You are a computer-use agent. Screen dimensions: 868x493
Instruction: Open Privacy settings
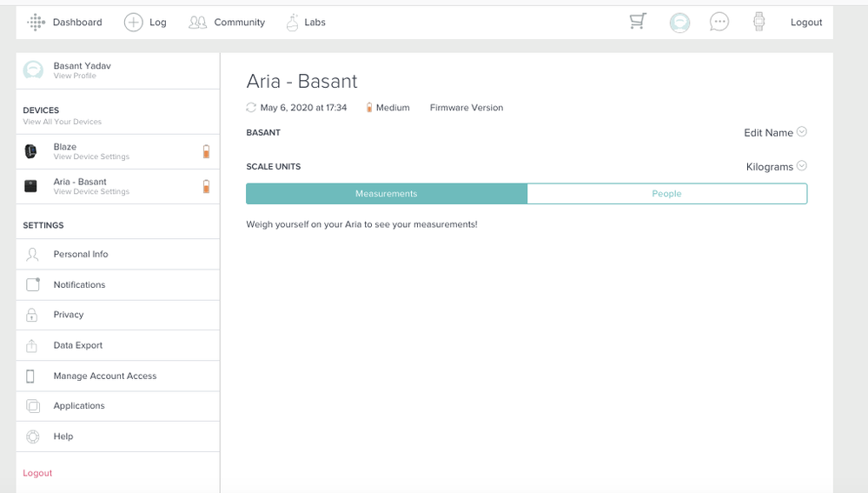[x=118, y=315]
